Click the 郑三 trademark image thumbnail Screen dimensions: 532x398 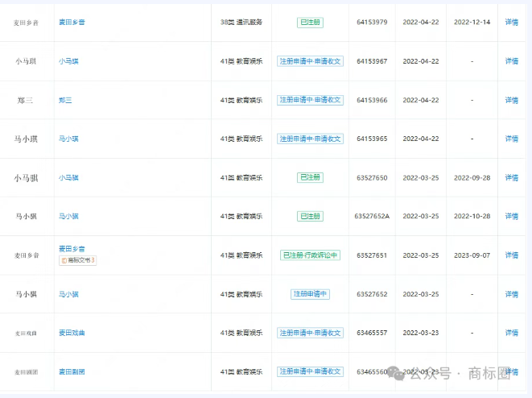click(26, 100)
